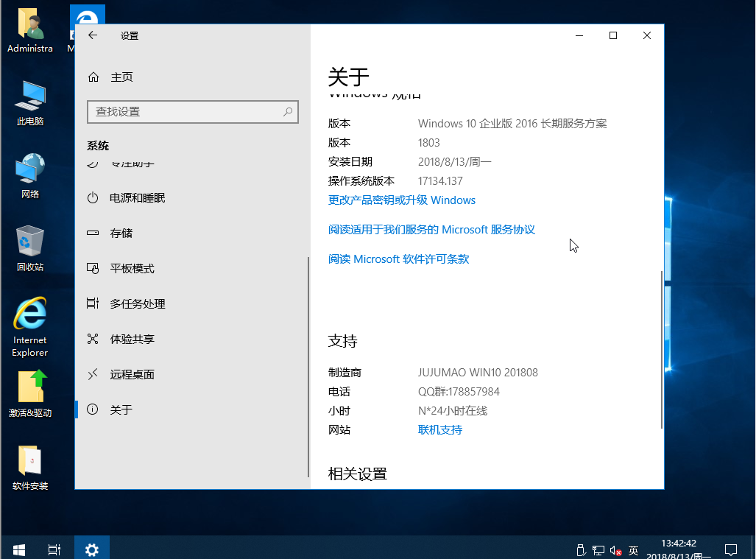Switch the 英 input language indicator

coord(634,550)
